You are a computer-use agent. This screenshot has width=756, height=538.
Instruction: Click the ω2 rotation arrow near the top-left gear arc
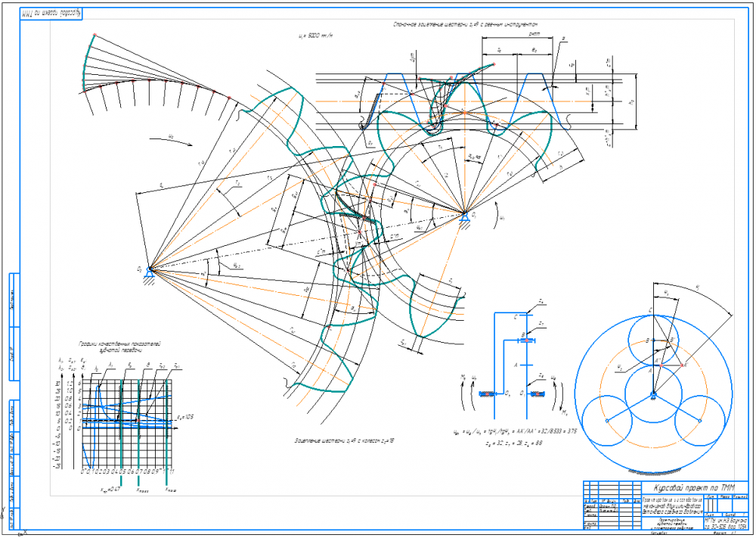171,141
